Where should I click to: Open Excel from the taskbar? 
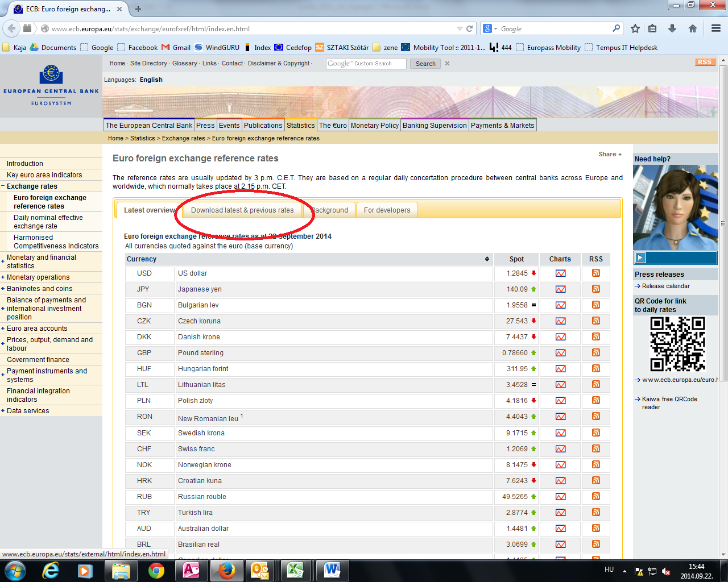pos(295,571)
